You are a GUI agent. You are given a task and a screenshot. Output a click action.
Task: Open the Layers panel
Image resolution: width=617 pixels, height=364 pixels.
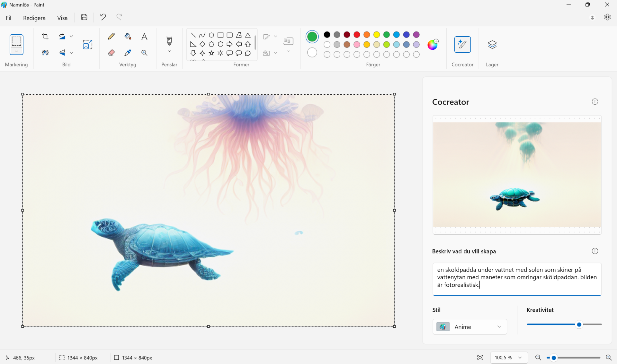pos(492,44)
